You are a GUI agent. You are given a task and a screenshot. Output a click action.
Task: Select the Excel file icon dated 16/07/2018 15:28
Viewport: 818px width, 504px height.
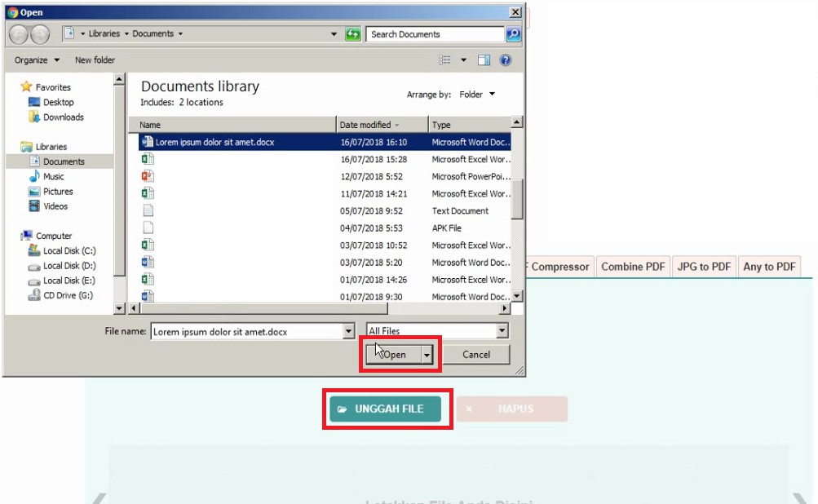pos(148,159)
